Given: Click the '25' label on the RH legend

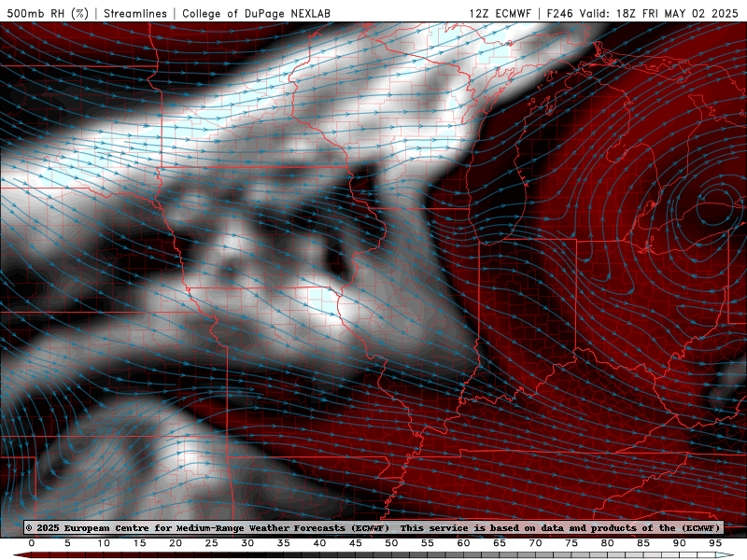Looking at the screenshot, I should click(x=212, y=543).
